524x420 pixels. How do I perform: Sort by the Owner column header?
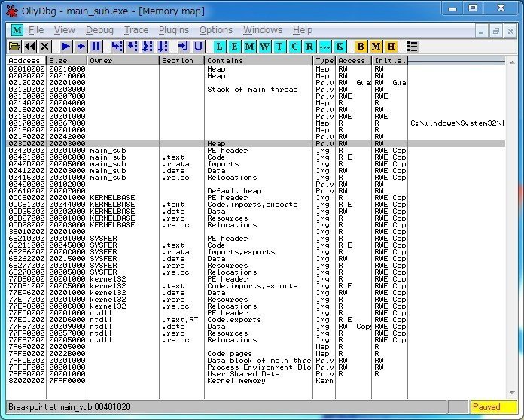[123, 61]
